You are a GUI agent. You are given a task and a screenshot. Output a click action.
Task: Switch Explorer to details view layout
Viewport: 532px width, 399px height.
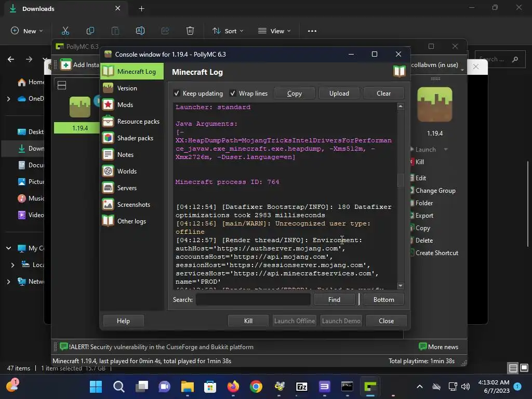pyautogui.click(x=513, y=368)
